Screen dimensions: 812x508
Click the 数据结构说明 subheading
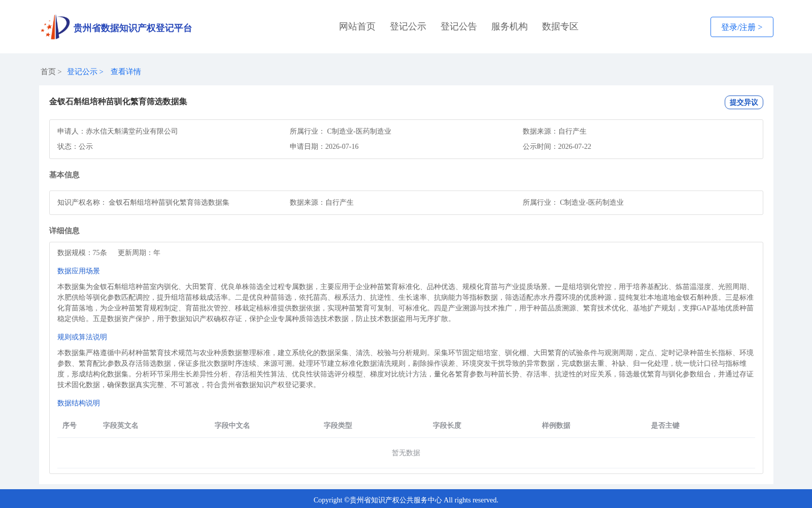coord(79,403)
